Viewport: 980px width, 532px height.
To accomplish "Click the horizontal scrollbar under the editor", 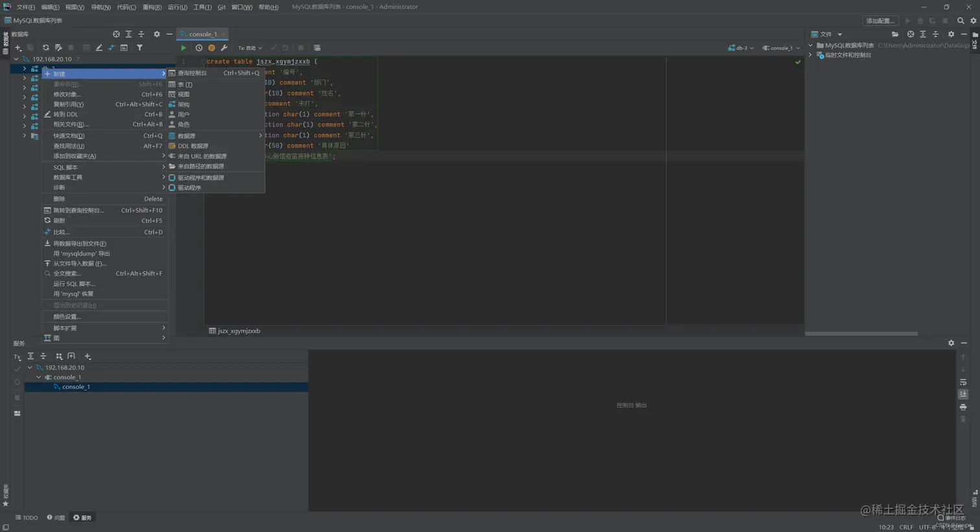I will pyautogui.click(x=861, y=334).
